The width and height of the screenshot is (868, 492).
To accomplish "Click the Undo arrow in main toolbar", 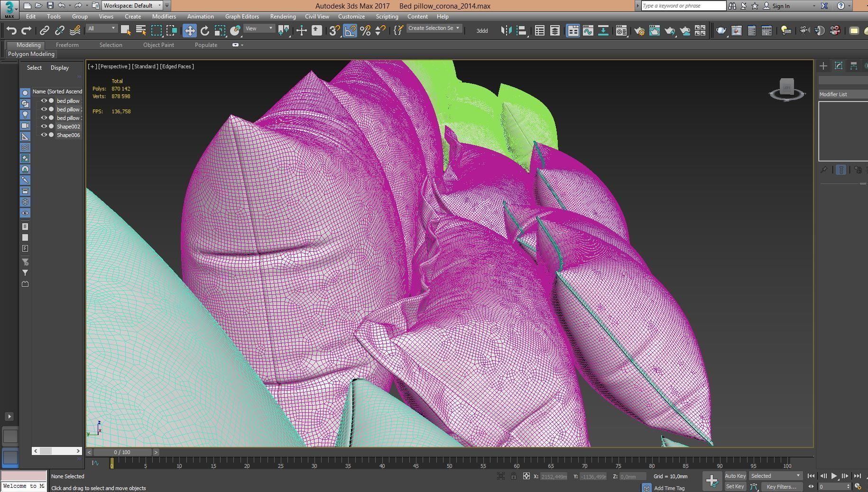I will point(11,31).
